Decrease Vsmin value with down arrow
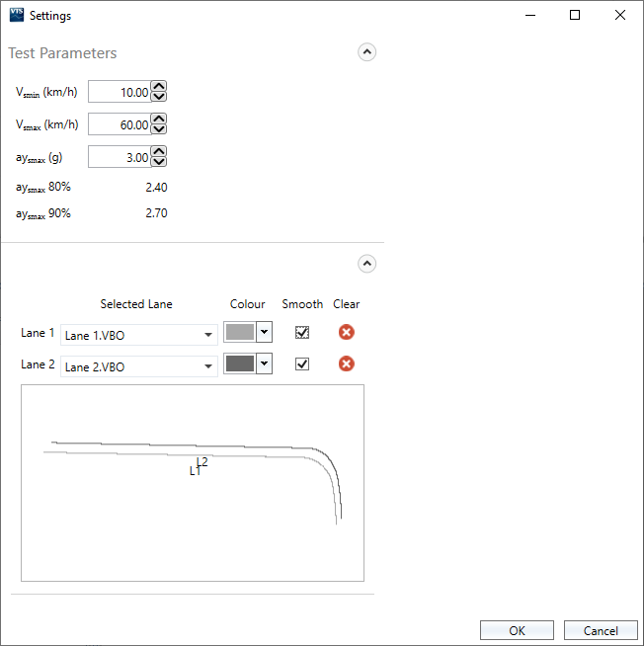The image size is (644, 646). (x=159, y=97)
